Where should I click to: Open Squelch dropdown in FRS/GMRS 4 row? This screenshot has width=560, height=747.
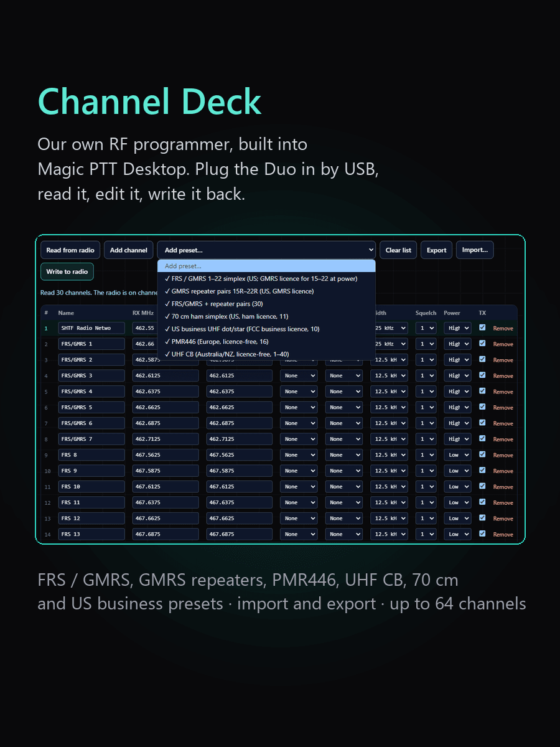pyautogui.click(x=426, y=392)
